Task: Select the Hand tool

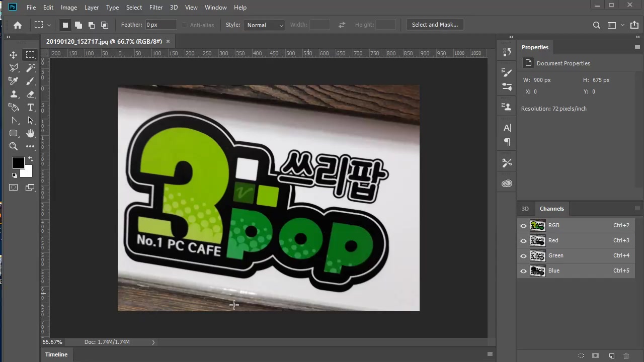Action: pos(31,133)
